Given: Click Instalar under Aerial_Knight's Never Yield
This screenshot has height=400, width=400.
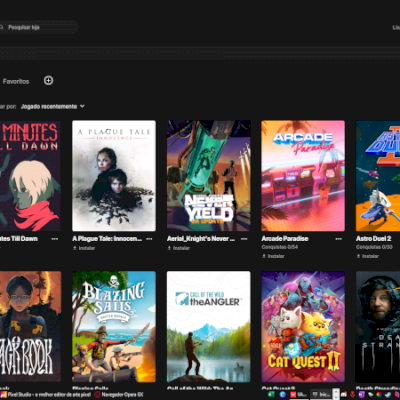Looking at the screenshot, I should (179, 248).
